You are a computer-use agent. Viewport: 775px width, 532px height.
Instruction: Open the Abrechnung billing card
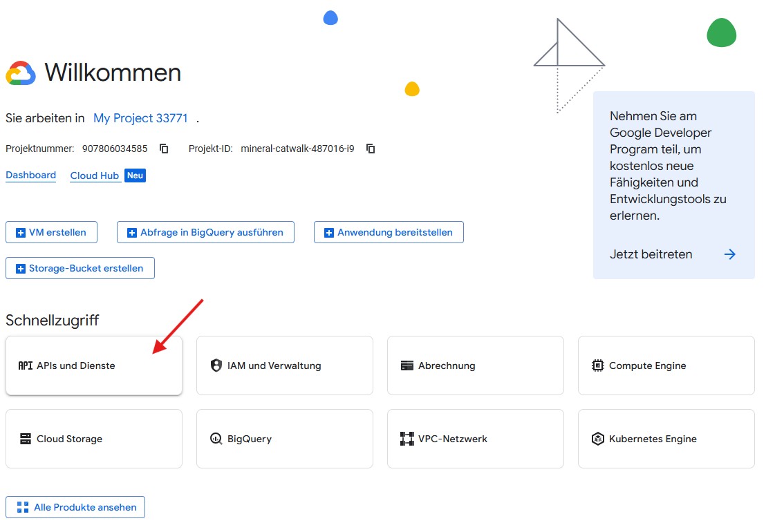coord(475,365)
